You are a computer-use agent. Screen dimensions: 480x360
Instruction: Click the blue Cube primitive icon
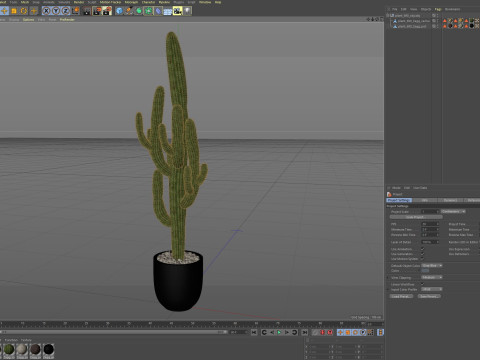tap(119, 11)
